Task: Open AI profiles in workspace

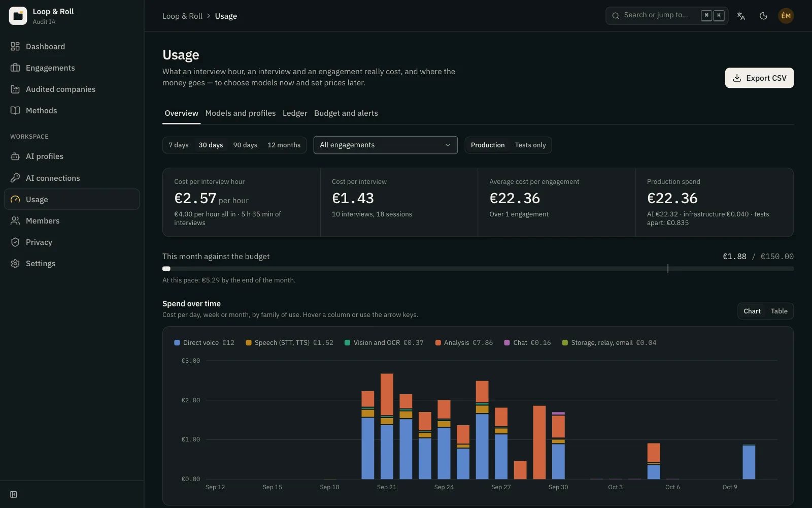Action: pos(72,156)
